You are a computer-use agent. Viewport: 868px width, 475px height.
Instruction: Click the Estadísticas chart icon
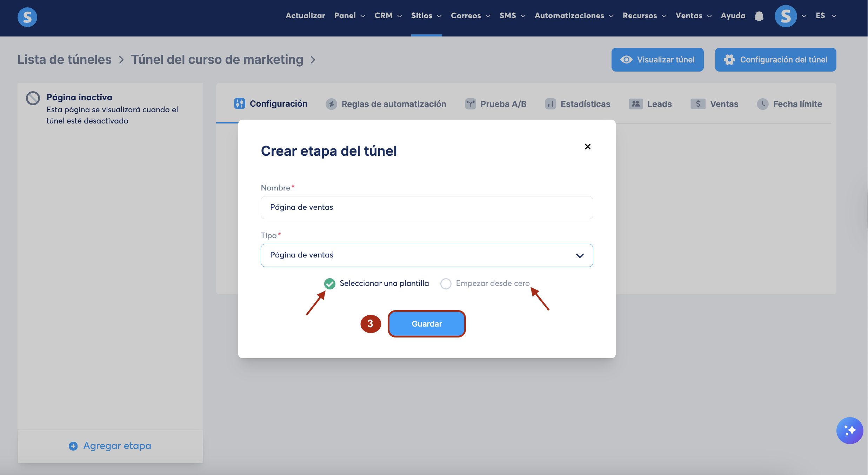tap(550, 104)
